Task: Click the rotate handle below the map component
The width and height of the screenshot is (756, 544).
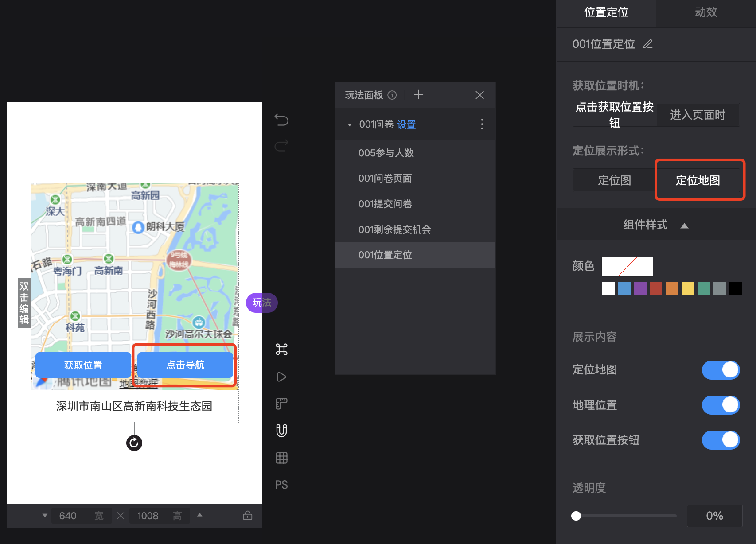Action: click(134, 443)
